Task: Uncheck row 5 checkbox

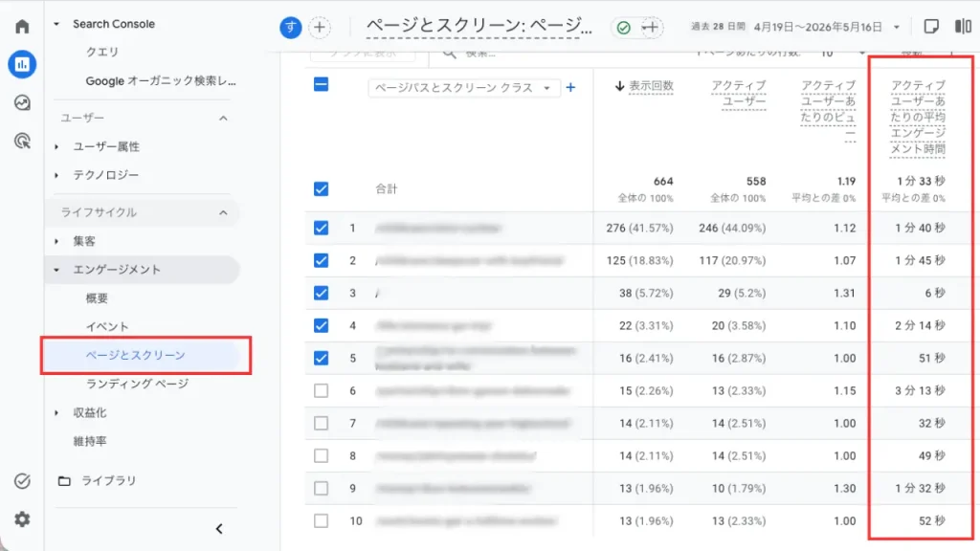Action: (x=322, y=358)
